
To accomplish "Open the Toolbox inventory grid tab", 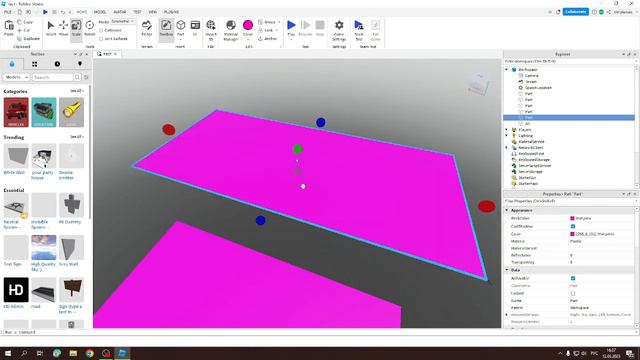I will tap(35, 64).
